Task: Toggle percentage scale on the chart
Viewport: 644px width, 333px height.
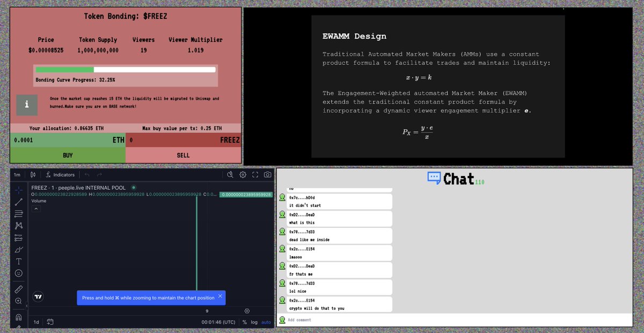Action: 245,322
